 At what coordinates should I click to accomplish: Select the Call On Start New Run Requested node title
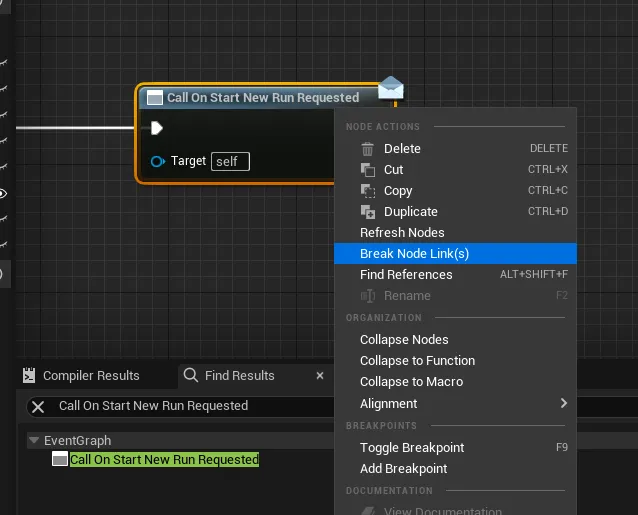[x=263, y=98]
